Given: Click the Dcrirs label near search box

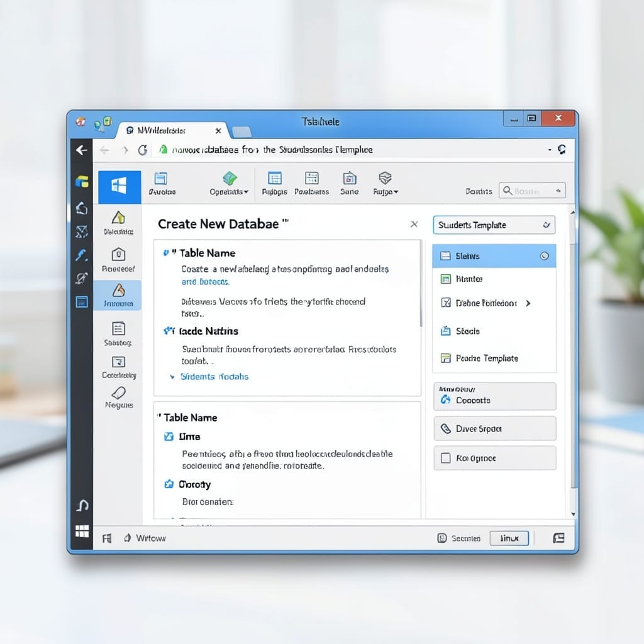Looking at the screenshot, I should 479,191.
